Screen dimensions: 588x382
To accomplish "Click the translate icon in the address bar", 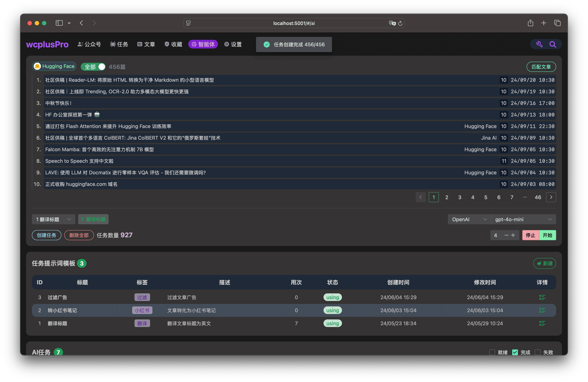I will pyautogui.click(x=392, y=23).
